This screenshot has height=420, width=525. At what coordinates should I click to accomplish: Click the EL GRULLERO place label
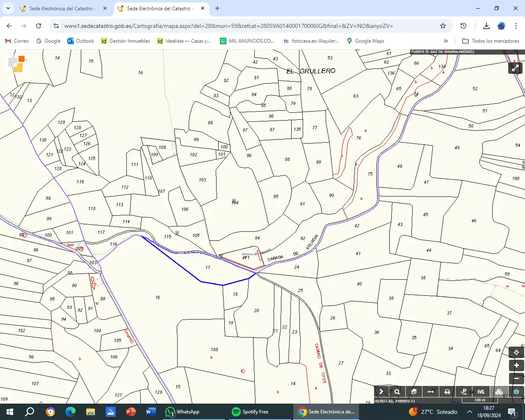(x=311, y=71)
